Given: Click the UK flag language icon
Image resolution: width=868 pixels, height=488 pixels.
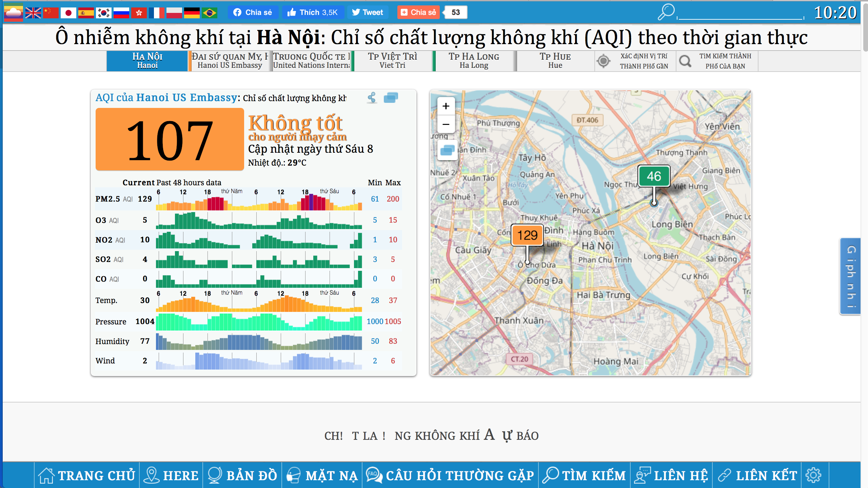Looking at the screenshot, I should [33, 13].
